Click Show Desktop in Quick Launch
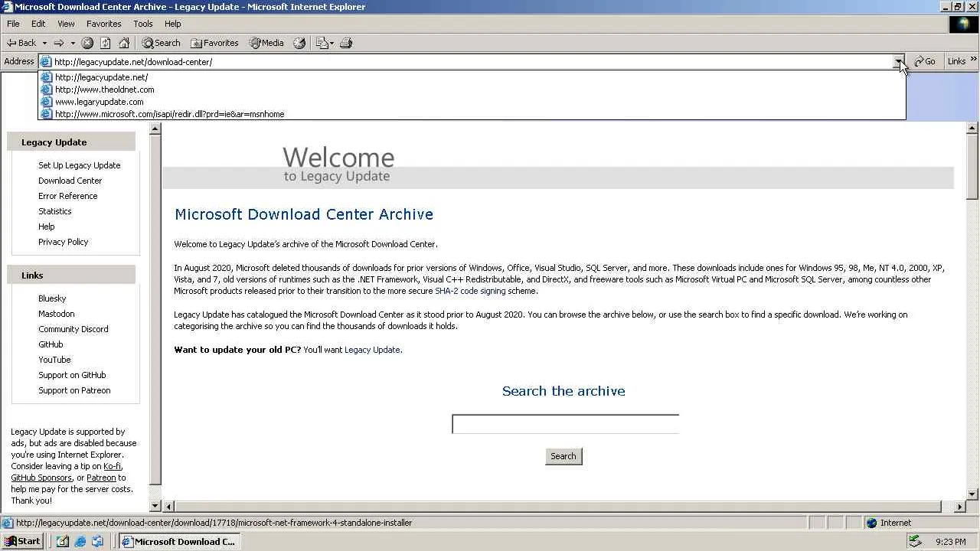 63,541
